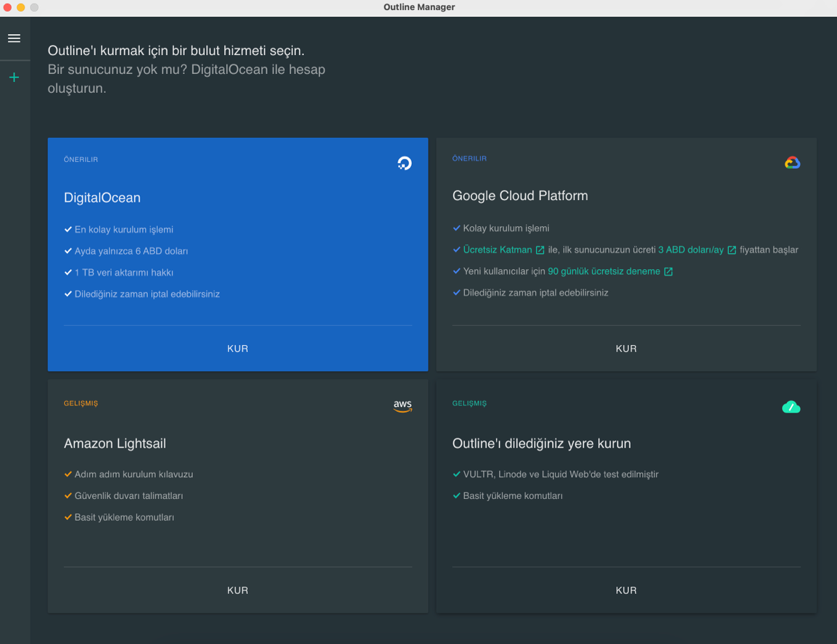Click GELİŞMİŞ label on the Outline custom card
837x644 pixels.
click(x=469, y=403)
